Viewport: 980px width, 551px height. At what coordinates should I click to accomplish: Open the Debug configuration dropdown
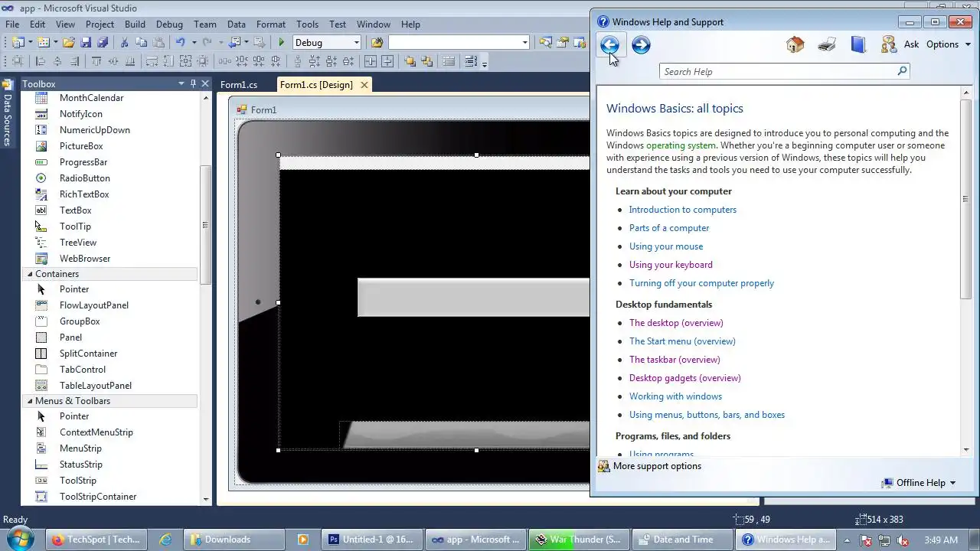(356, 43)
